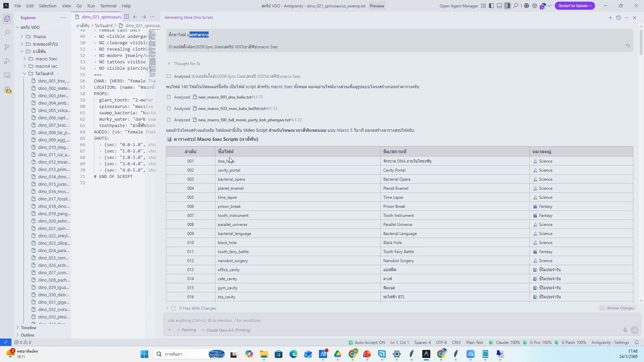Image resolution: width=644 pixels, height=362 pixels.
Task: Click the Restart to Update button
Action: (575, 6)
